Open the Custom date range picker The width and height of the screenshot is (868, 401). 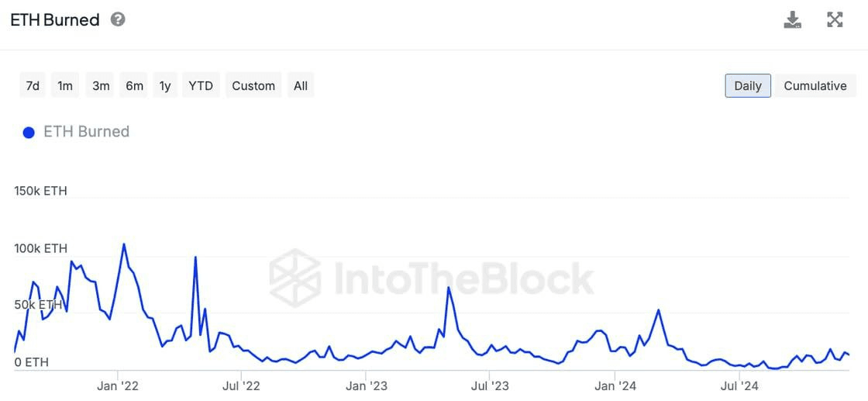(x=253, y=86)
